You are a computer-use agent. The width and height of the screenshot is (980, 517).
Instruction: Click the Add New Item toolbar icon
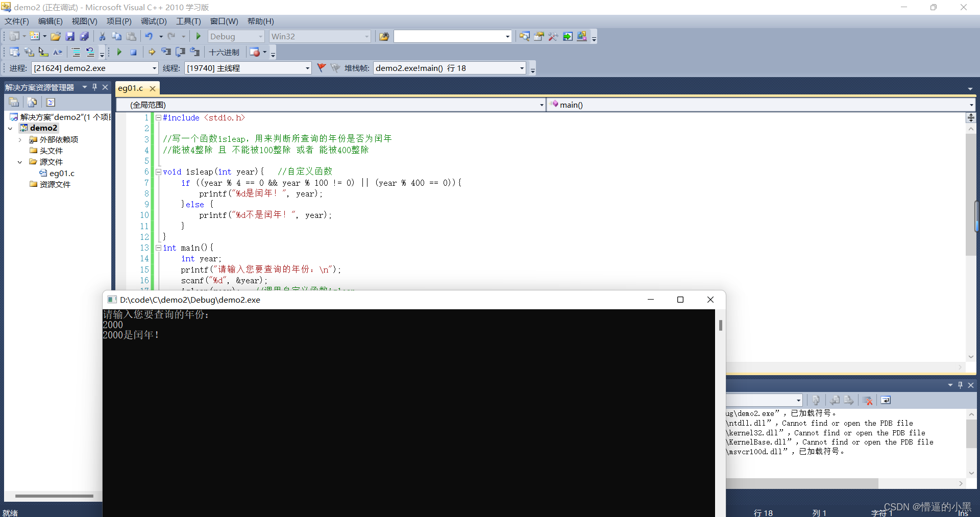(35, 36)
